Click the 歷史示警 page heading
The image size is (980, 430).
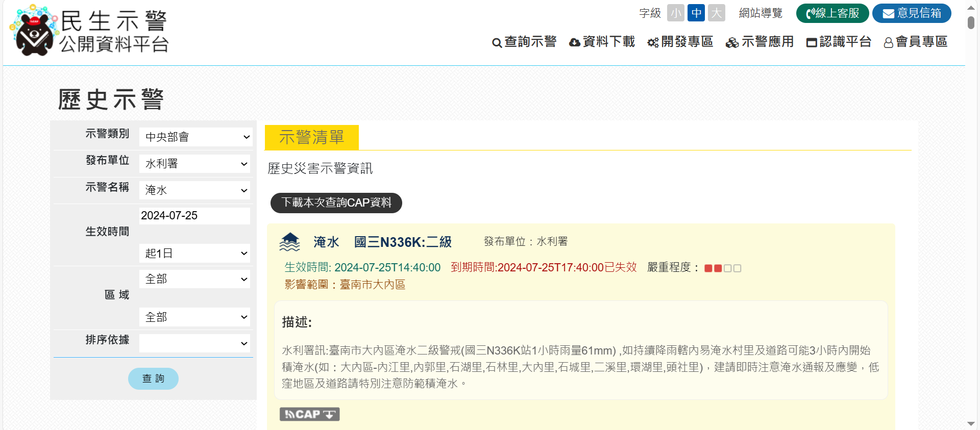[111, 99]
